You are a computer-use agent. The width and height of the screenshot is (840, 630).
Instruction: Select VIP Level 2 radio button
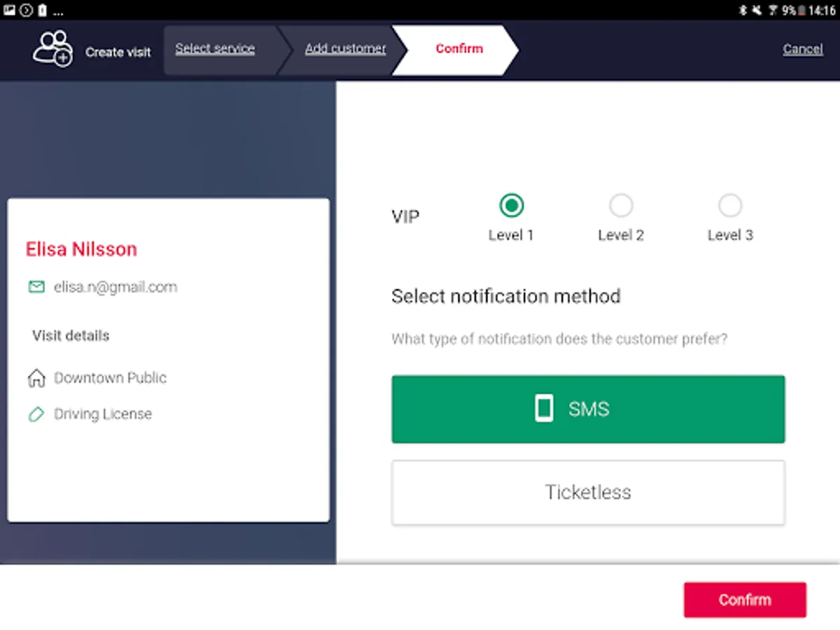point(621,206)
